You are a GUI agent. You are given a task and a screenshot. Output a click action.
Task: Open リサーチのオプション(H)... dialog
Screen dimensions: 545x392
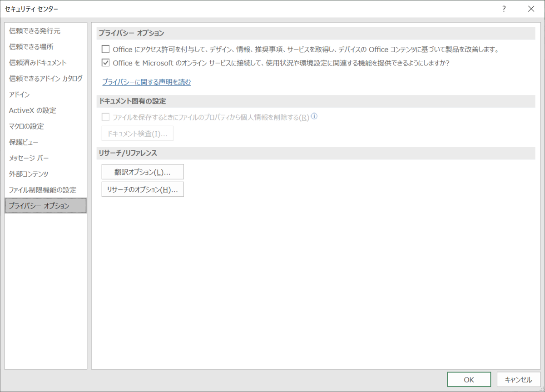pos(143,189)
